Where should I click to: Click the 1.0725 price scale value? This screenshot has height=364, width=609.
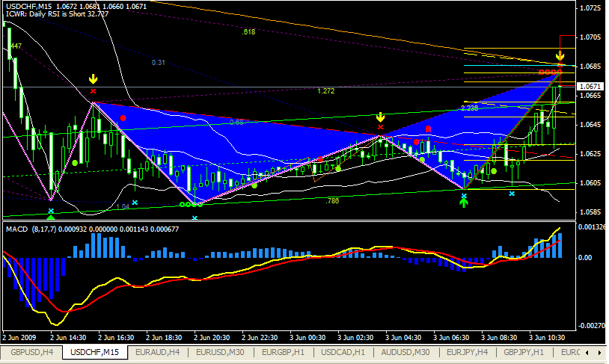590,7
